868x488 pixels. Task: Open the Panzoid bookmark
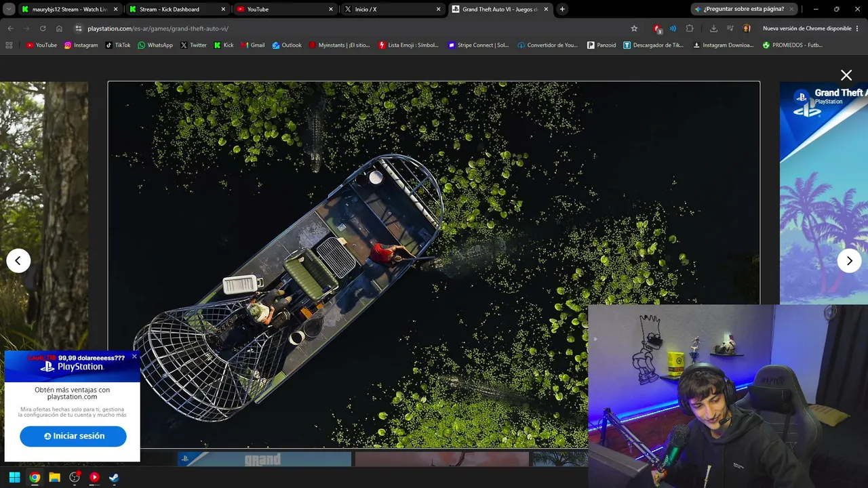point(601,45)
